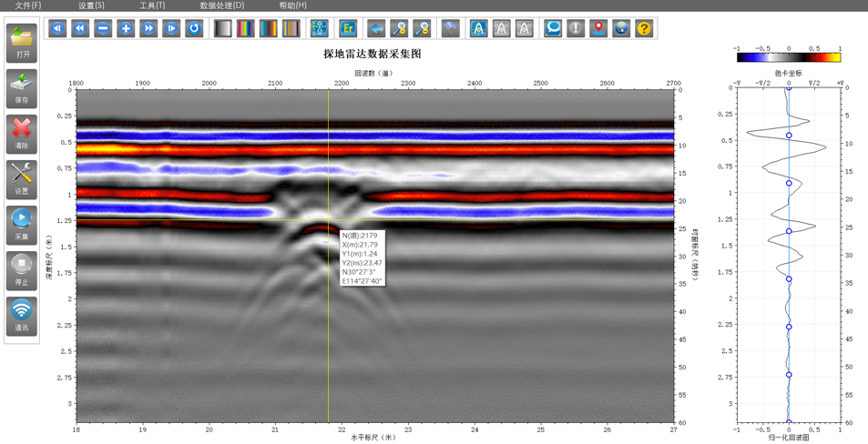Click the blue plus zoom-in toolbar icon

(x=126, y=29)
